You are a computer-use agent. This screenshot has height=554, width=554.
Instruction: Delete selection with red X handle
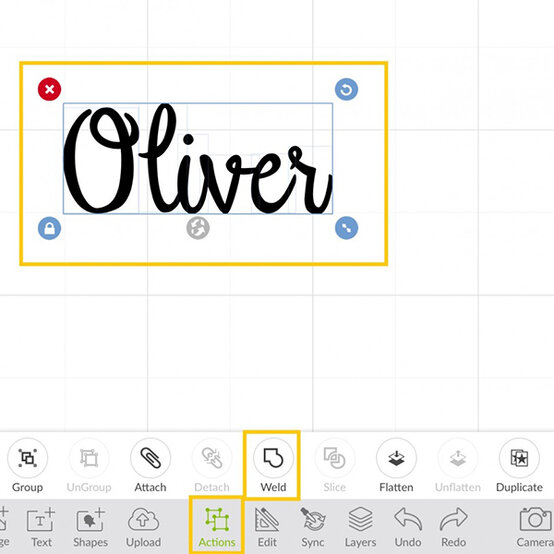pyautogui.click(x=49, y=89)
